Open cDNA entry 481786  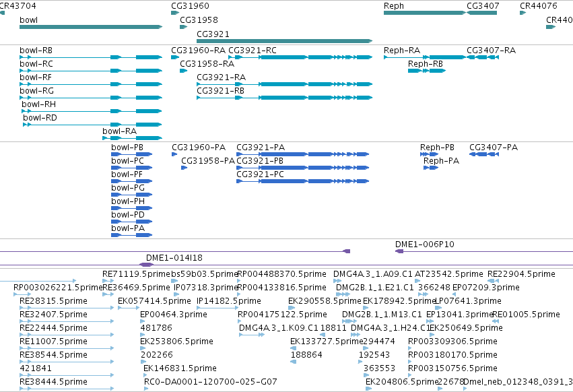click(x=156, y=328)
